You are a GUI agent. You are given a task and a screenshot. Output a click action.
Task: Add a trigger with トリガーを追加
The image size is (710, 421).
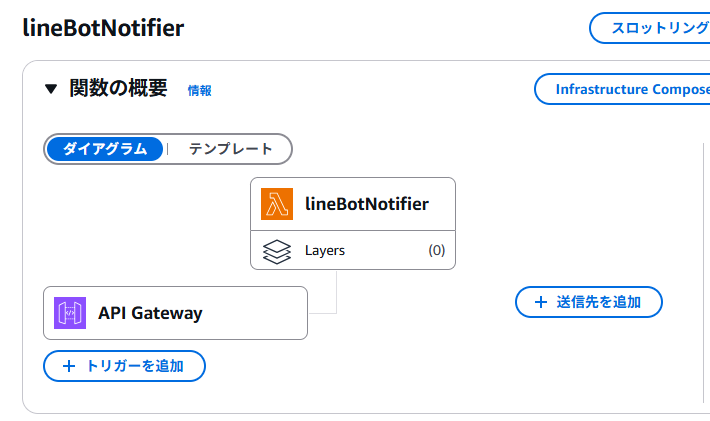[125, 366]
